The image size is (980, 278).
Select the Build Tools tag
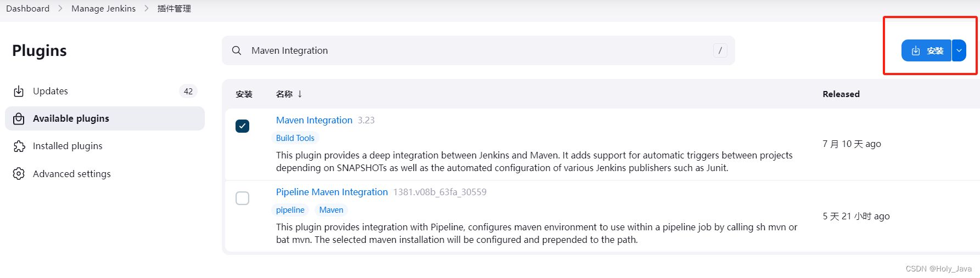point(295,138)
